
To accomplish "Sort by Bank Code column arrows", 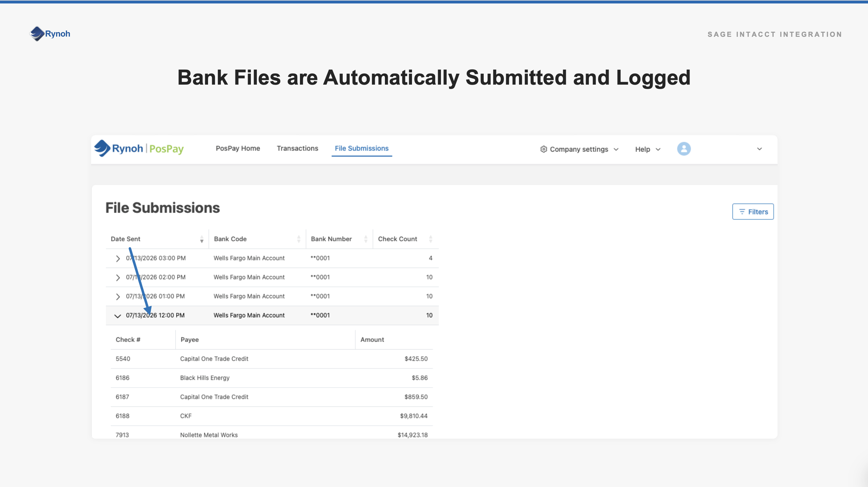I will pyautogui.click(x=299, y=239).
